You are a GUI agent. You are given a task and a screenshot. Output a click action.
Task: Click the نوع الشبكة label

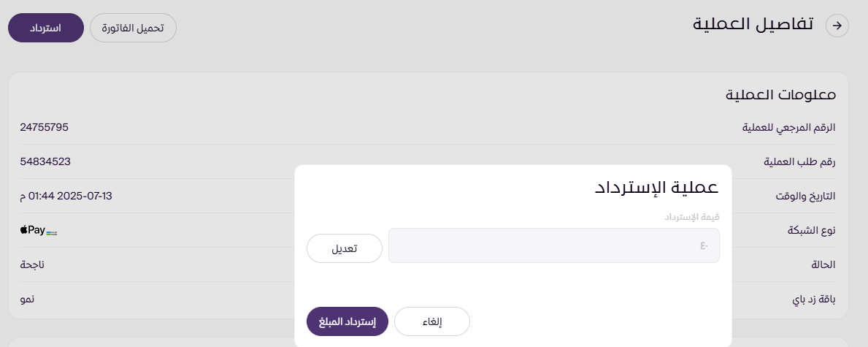click(811, 230)
